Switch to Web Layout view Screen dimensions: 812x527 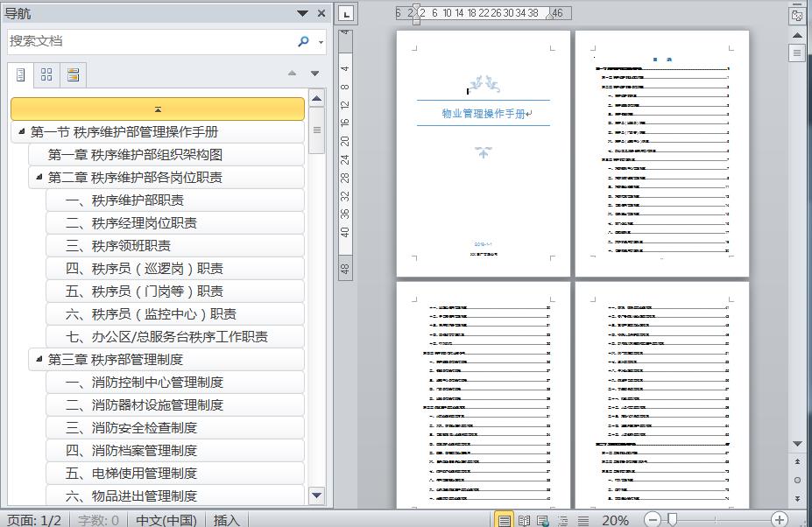click(543, 520)
